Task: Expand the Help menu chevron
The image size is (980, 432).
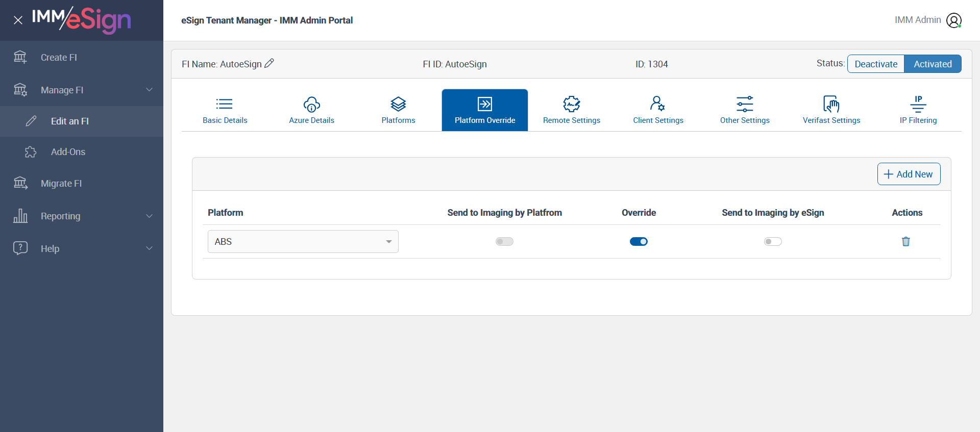Action: pos(150,248)
